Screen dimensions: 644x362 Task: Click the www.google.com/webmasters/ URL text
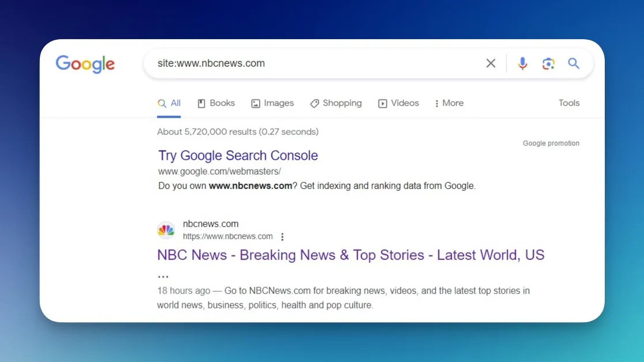(220, 172)
